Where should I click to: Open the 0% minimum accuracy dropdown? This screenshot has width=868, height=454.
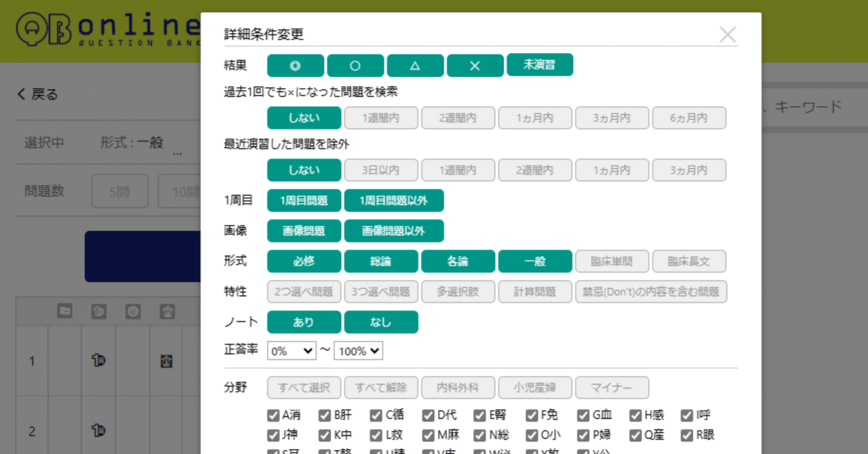click(x=292, y=351)
